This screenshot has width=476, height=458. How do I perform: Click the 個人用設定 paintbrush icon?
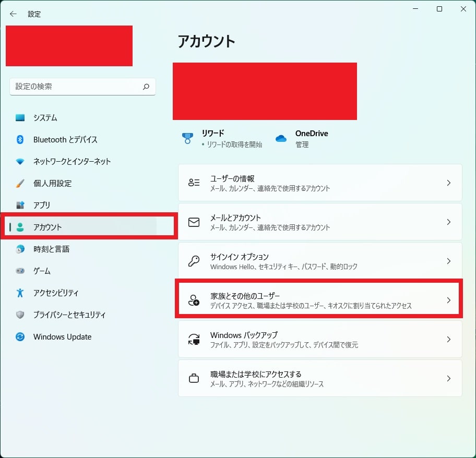pyautogui.click(x=20, y=184)
